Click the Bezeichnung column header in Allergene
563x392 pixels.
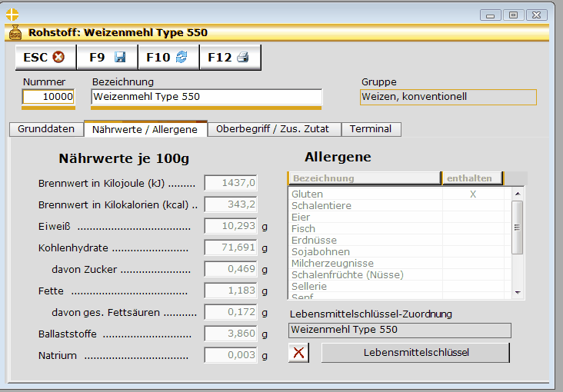pyautogui.click(x=365, y=178)
